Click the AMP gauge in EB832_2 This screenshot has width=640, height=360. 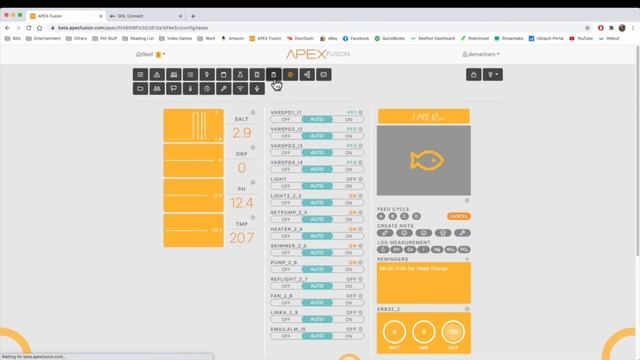coord(424,332)
